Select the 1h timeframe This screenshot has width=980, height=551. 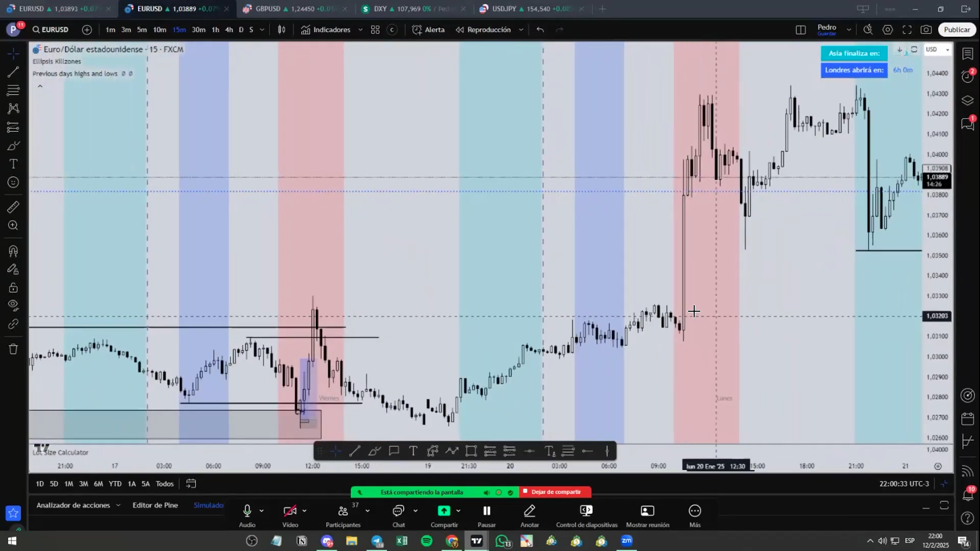pos(215,30)
